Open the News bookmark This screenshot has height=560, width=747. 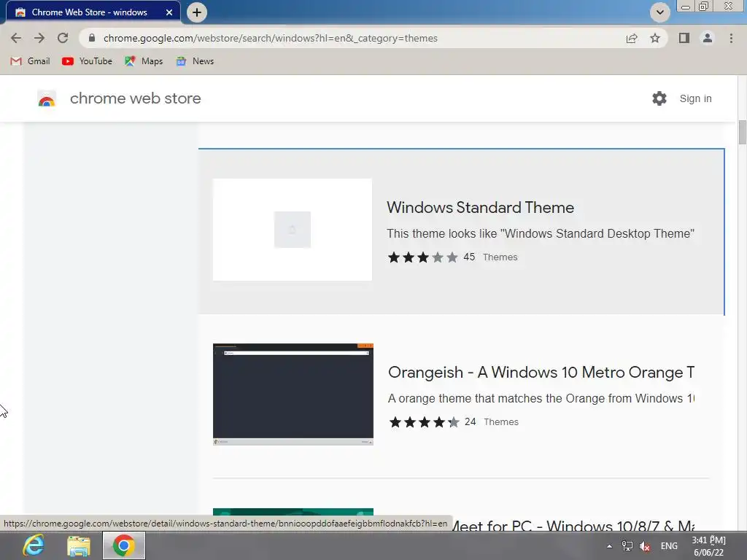pyautogui.click(x=195, y=61)
